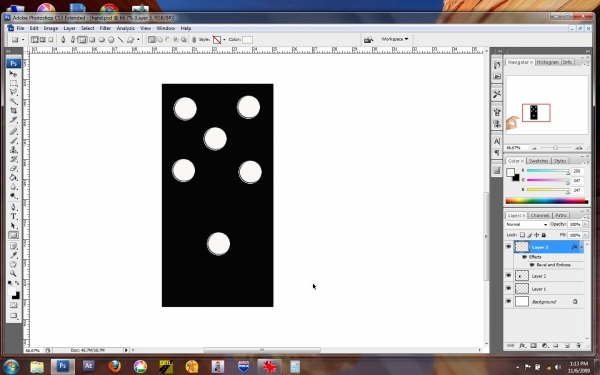Select the Rectangle shape tool in toolbox
The image size is (600, 375).
13,235
